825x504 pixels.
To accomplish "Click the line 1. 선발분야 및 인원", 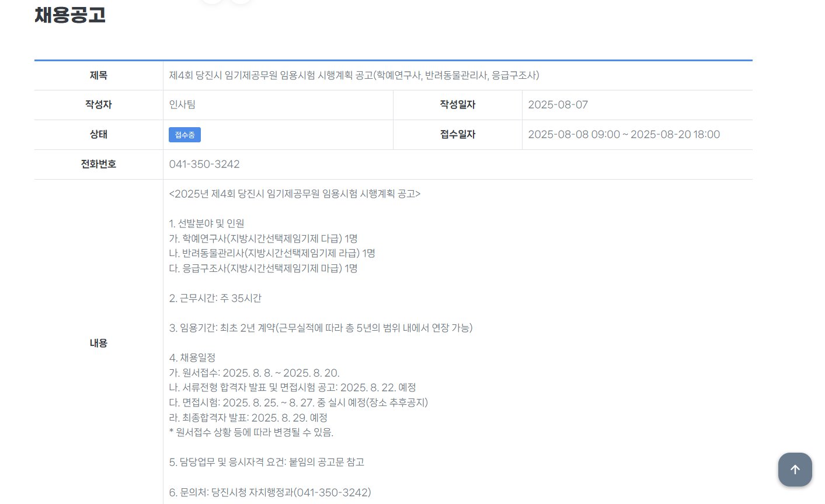I will tap(207, 223).
